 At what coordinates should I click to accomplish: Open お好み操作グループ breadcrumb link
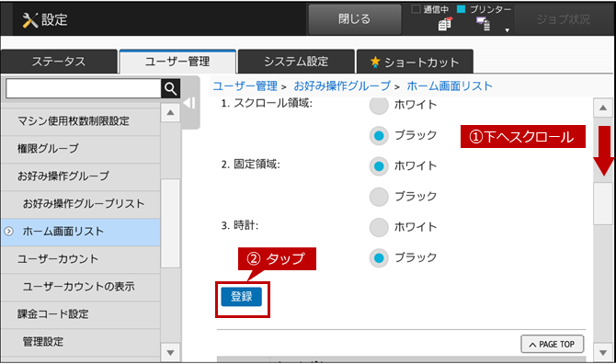pyautogui.click(x=342, y=86)
